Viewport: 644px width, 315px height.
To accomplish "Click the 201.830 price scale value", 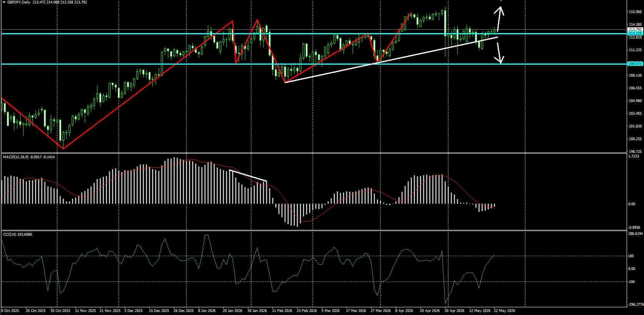I will 635,126.
